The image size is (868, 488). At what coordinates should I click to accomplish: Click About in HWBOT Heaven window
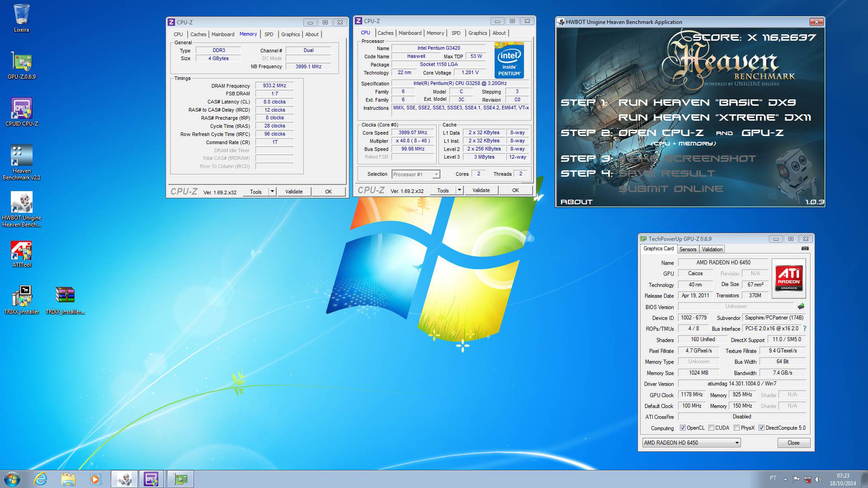click(576, 202)
